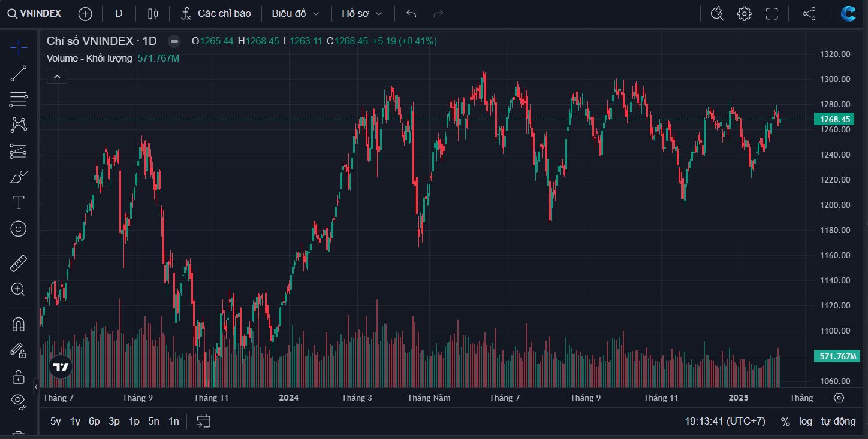
Task: Click the candlestick chart style icon
Action: (153, 13)
